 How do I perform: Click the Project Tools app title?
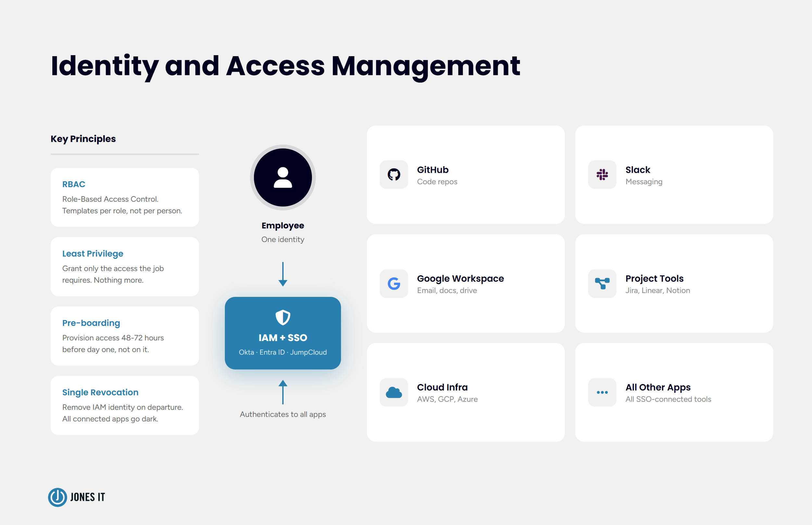(x=654, y=279)
